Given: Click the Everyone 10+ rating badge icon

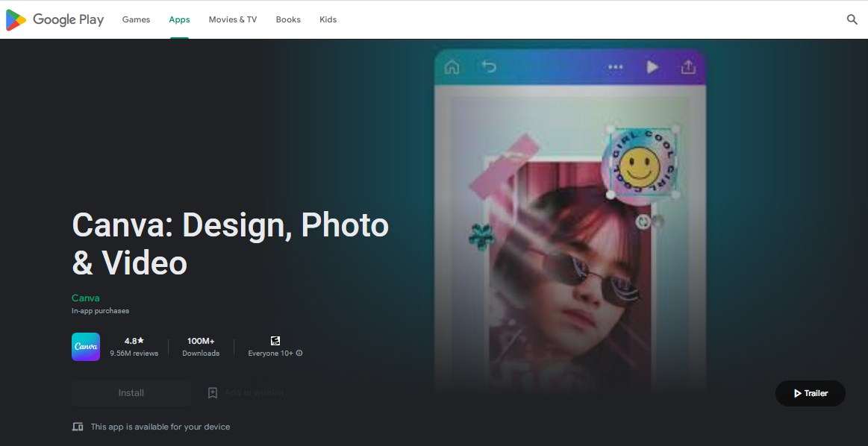Looking at the screenshot, I should (x=275, y=341).
